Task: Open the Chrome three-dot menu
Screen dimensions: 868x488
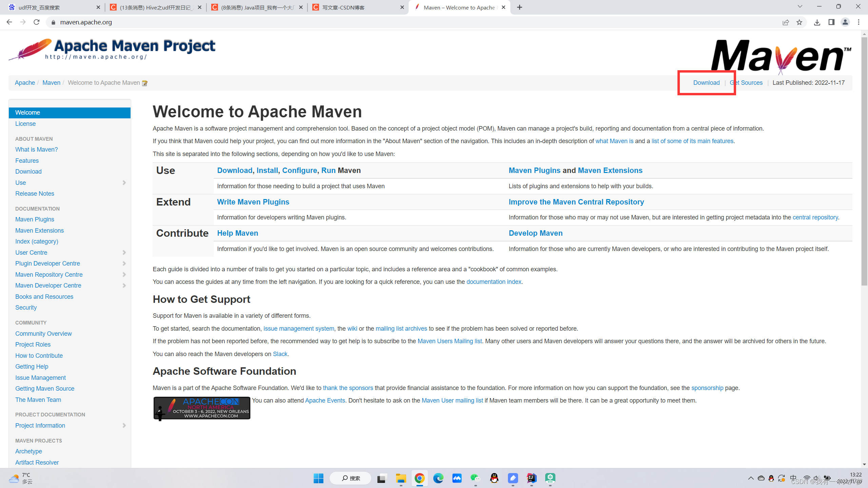Action: pos(859,22)
